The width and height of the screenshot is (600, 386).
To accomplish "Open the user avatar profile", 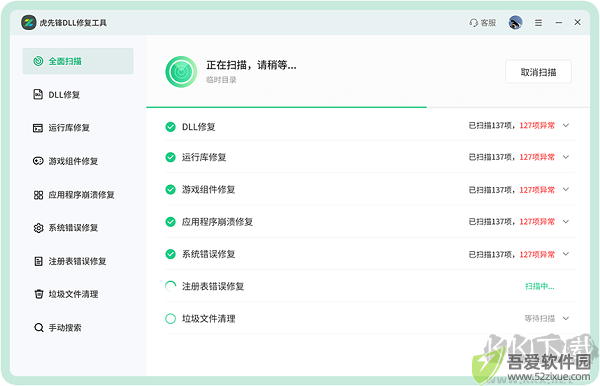I will click(x=515, y=23).
